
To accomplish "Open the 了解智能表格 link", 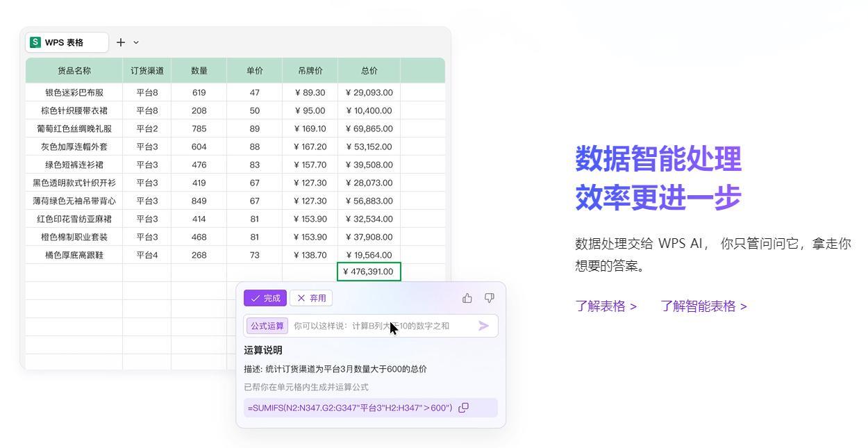I will [704, 306].
